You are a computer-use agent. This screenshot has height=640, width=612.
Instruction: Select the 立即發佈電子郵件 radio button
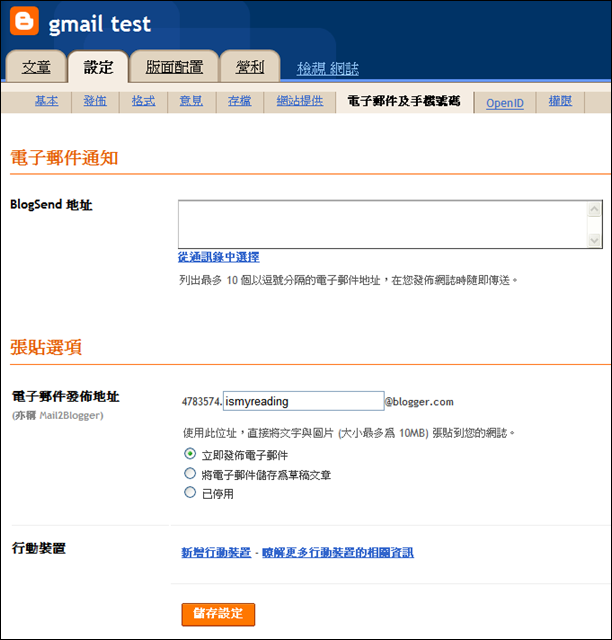point(190,453)
